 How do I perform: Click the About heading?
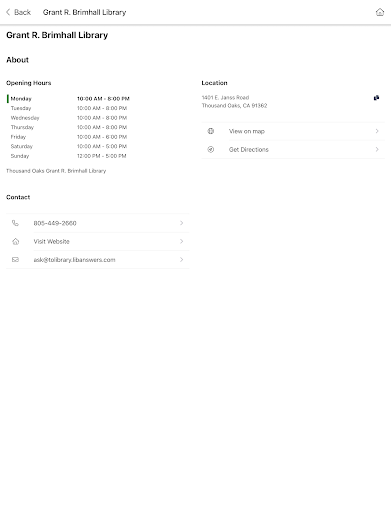(x=17, y=60)
